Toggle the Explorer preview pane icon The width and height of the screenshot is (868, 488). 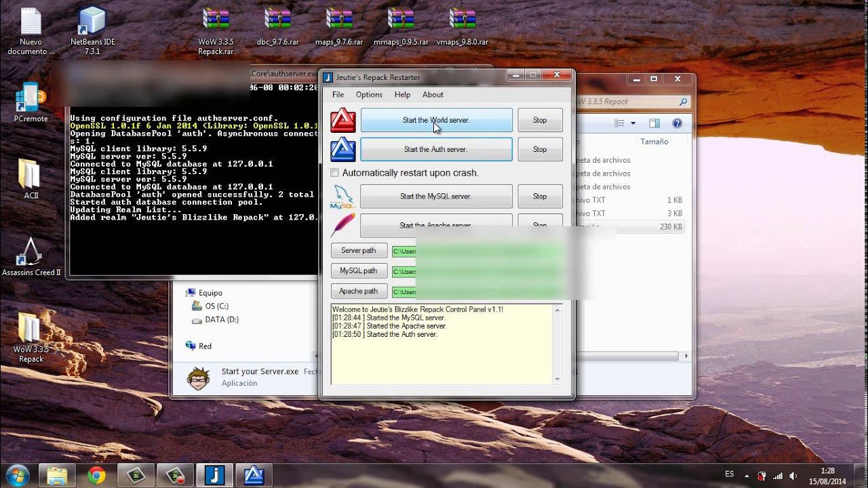654,123
